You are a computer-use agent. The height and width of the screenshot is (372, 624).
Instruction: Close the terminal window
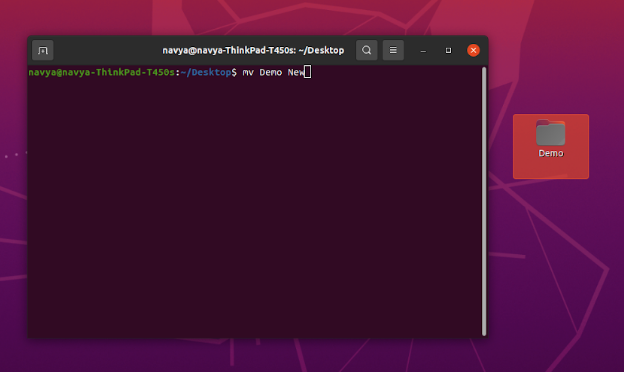point(473,50)
